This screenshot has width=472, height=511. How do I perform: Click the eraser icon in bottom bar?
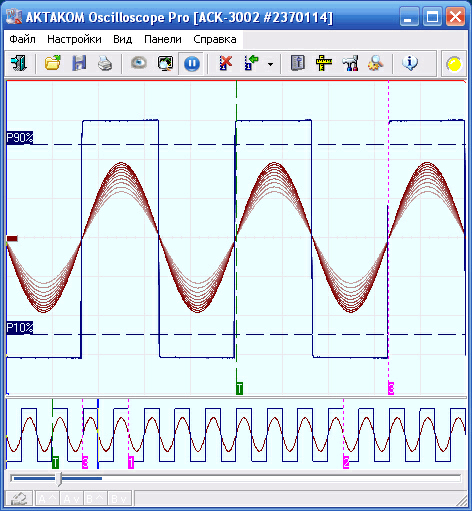tap(19, 499)
